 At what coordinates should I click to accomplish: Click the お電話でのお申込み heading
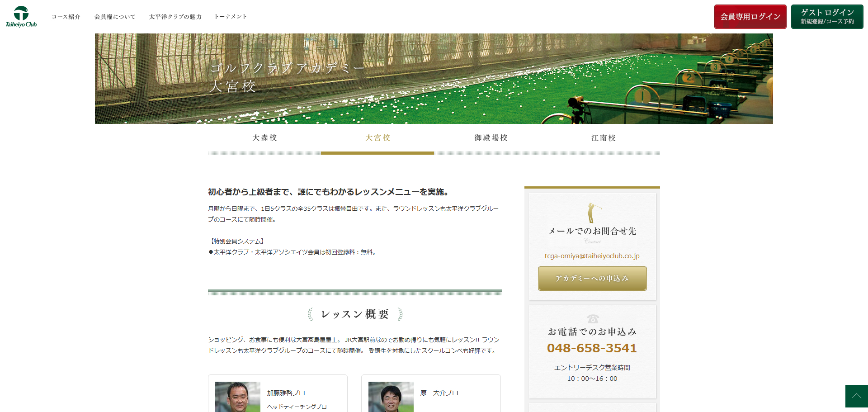tap(592, 332)
